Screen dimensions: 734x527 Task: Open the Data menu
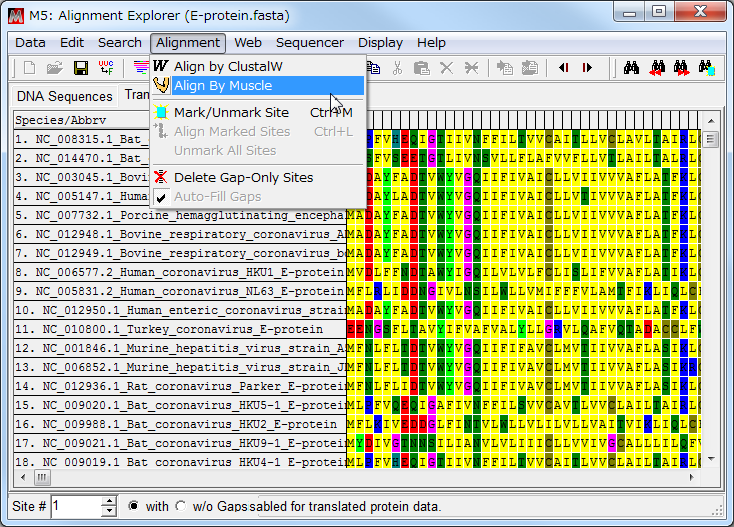(x=30, y=43)
